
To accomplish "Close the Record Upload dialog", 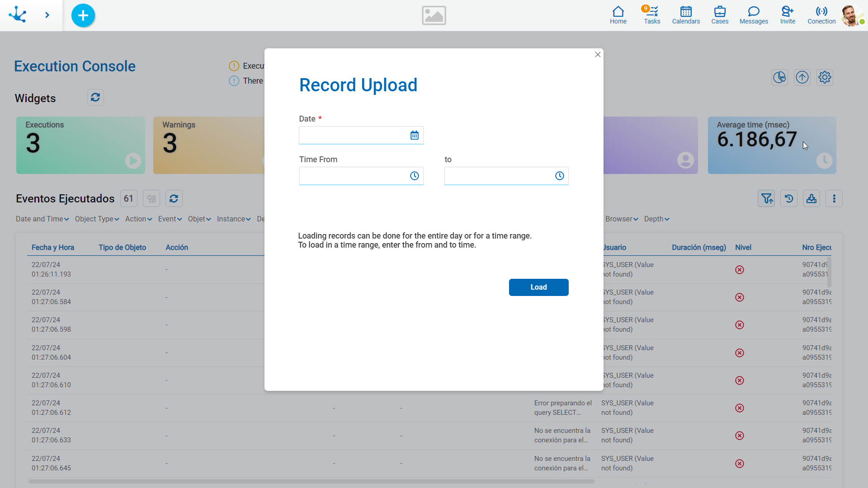I will [598, 55].
